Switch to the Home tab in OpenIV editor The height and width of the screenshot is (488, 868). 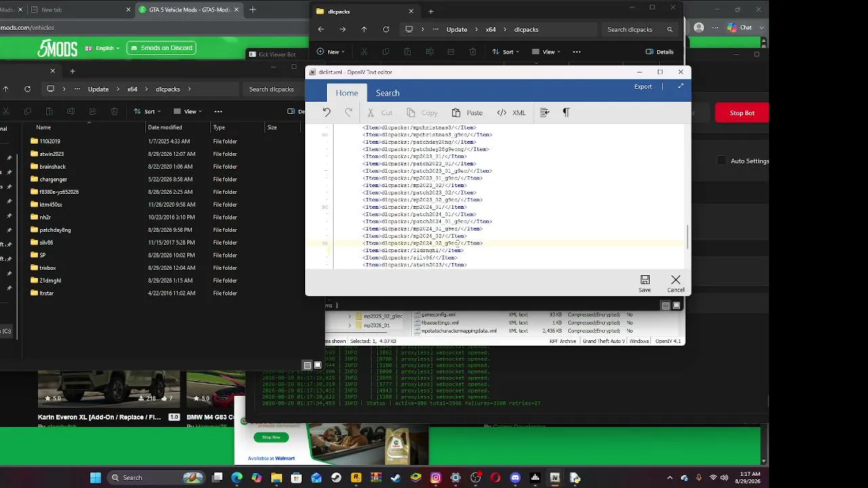click(x=347, y=93)
